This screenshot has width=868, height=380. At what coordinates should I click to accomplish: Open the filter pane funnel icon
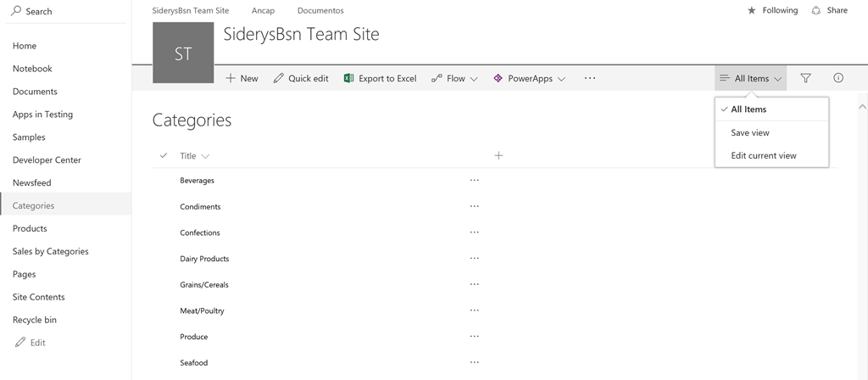coord(805,78)
